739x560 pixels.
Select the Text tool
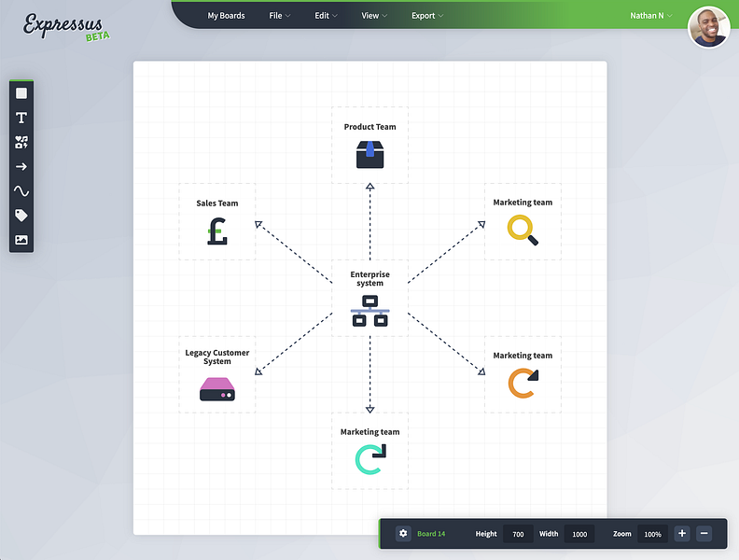tap(21, 118)
